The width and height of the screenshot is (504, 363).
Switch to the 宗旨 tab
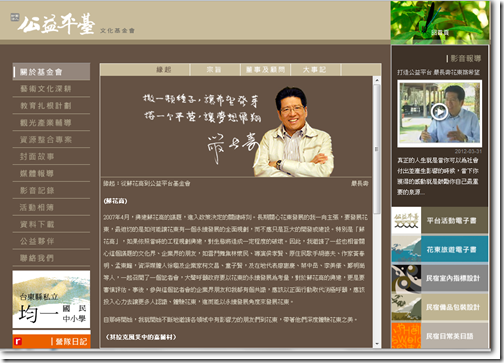(x=214, y=70)
